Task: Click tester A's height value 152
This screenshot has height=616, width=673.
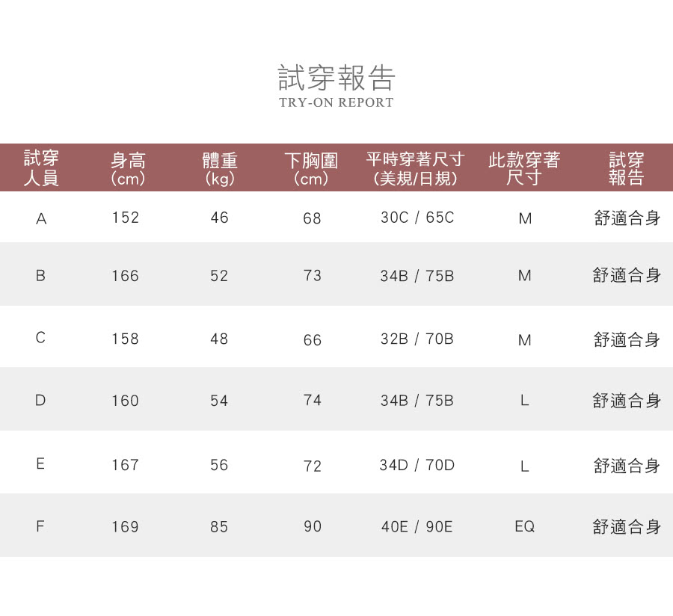Action: (126, 218)
